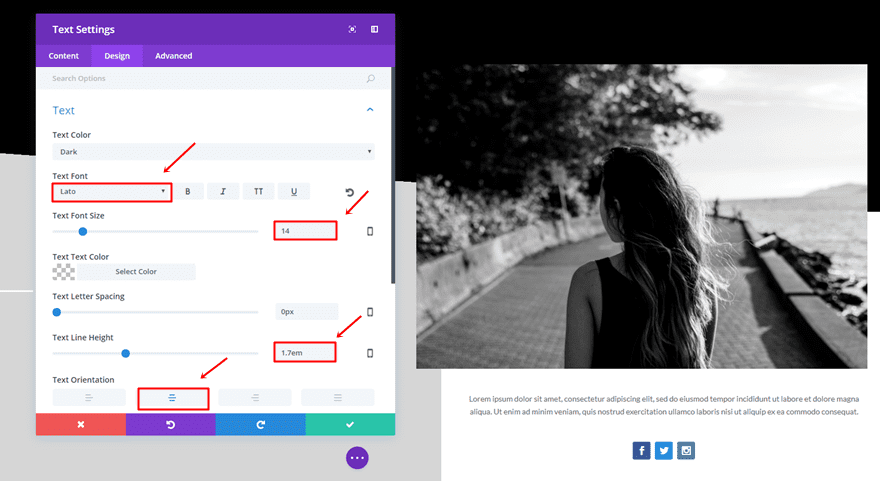Click the Select Color button
The width and height of the screenshot is (880, 481).
pyautogui.click(x=136, y=272)
